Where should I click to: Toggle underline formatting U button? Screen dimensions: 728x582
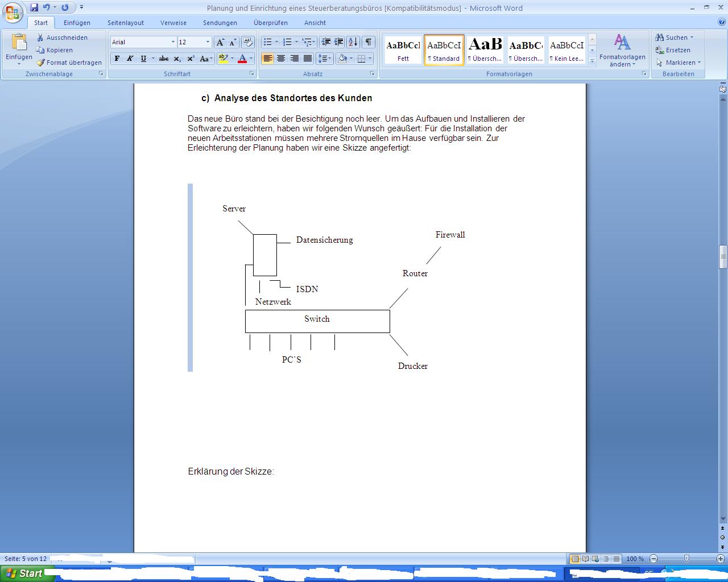(143, 59)
